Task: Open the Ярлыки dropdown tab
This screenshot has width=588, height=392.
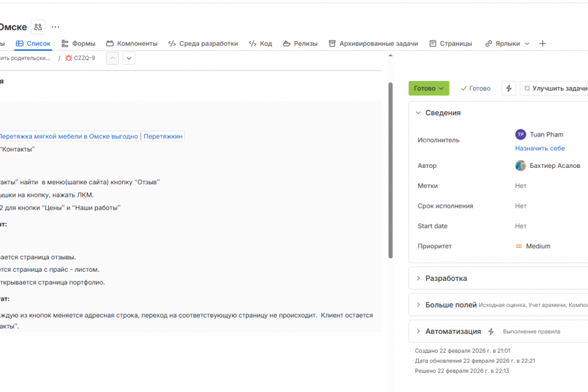Action: click(x=507, y=44)
